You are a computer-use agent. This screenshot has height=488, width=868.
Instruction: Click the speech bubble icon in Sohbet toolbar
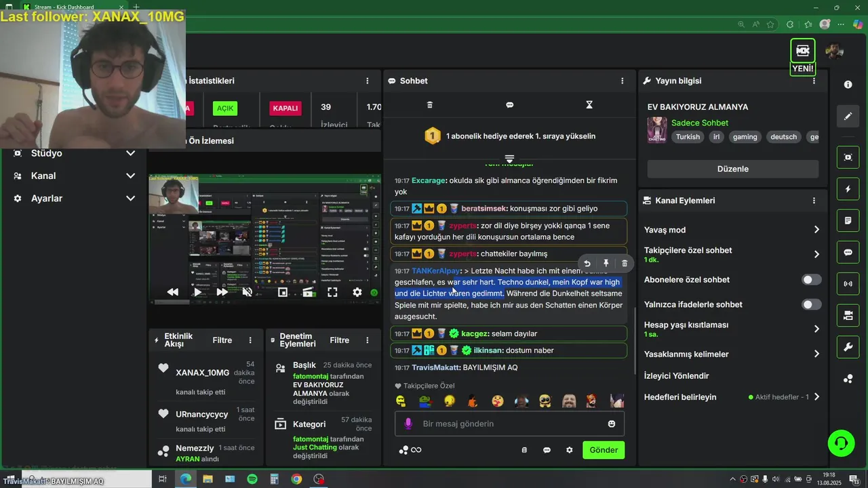tap(509, 105)
